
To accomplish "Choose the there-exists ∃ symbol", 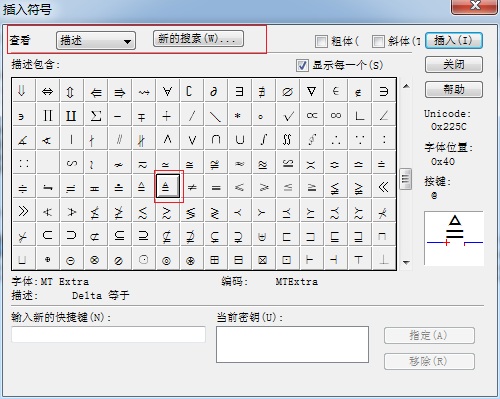I will coord(239,91).
